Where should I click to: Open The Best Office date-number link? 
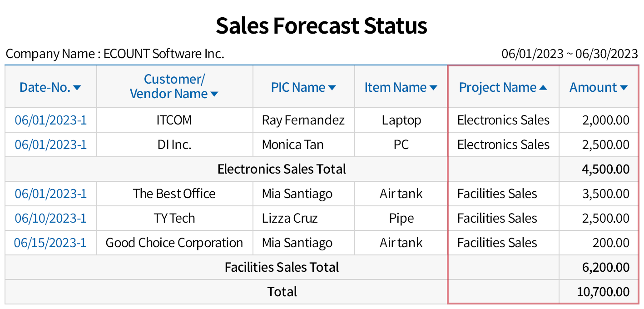click(50, 194)
